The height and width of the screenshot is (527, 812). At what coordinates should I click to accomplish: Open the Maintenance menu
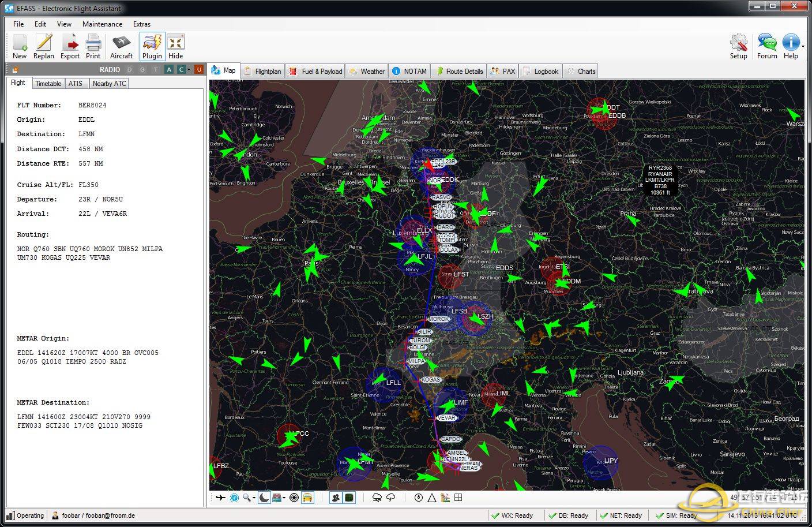click(x=102, y=24)
